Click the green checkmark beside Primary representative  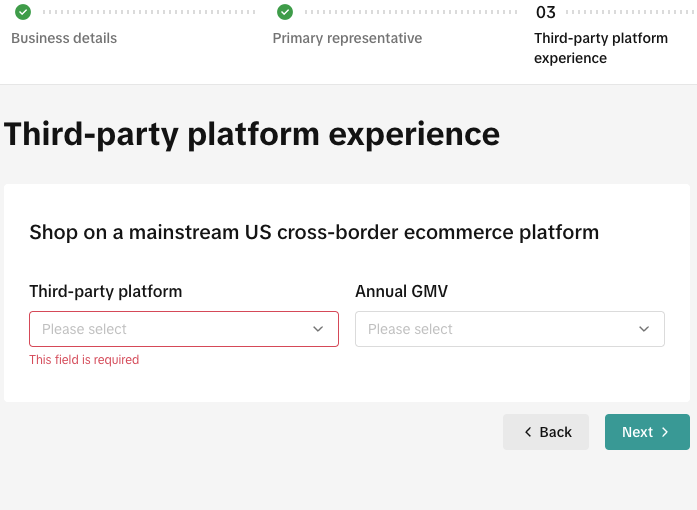click(x=285, y=12)
